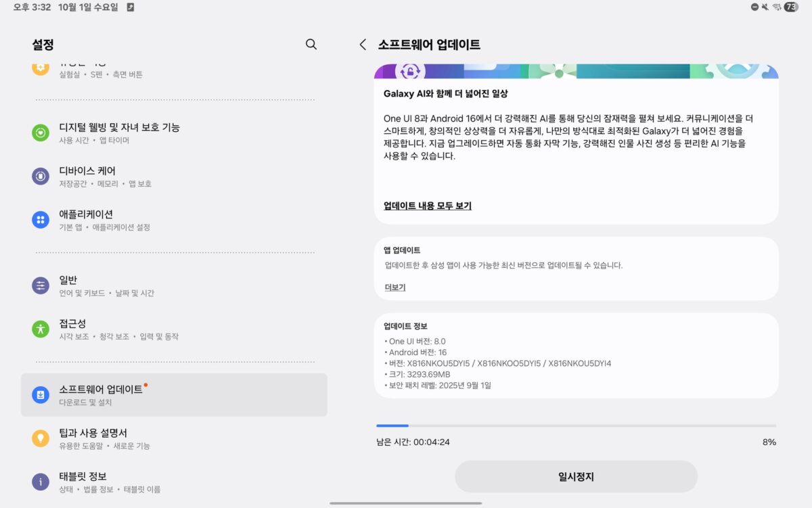Screen dimensions: 812x508
Task: Click the back arrow on Software update page
Action: pyautogui.click(x=363, y=44)
